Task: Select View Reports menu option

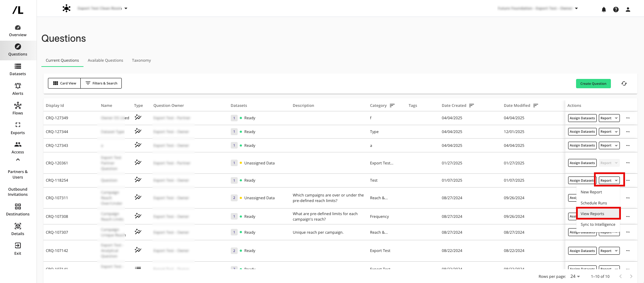Action: tap(598, 214)
